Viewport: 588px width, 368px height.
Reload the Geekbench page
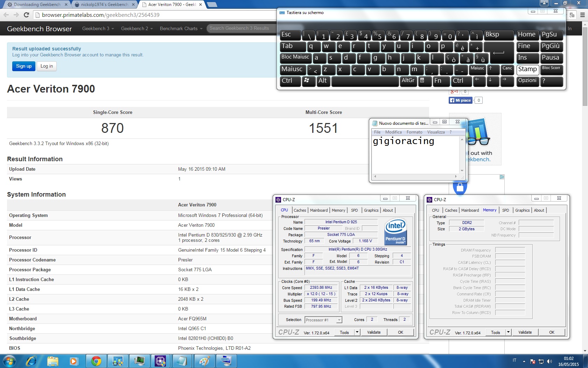tap(26, 15)
